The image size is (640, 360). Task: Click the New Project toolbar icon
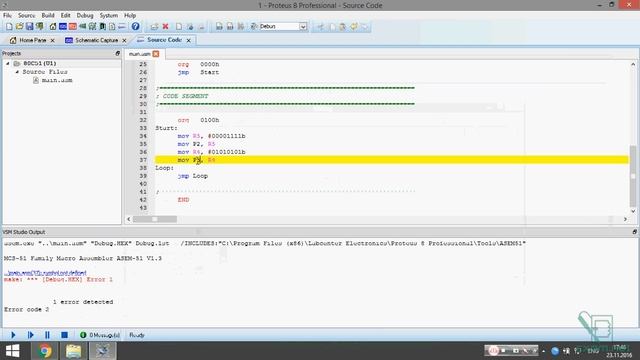coord(9,27)
